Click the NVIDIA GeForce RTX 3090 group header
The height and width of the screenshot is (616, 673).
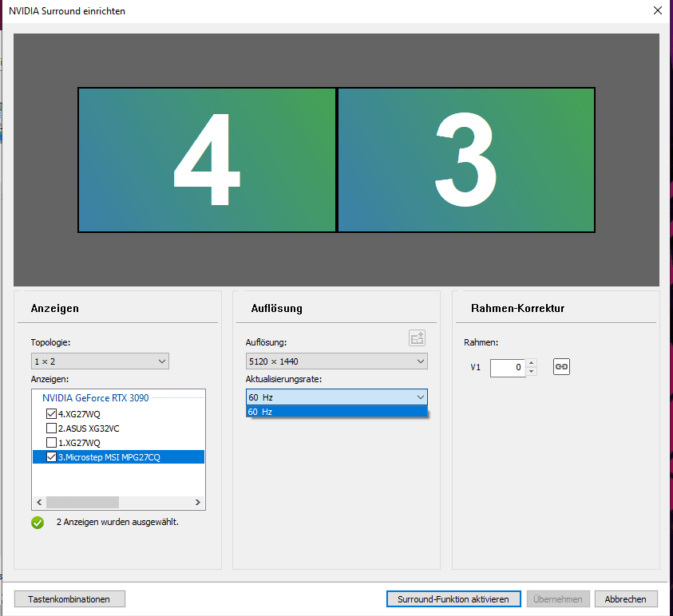pos(96,398)
